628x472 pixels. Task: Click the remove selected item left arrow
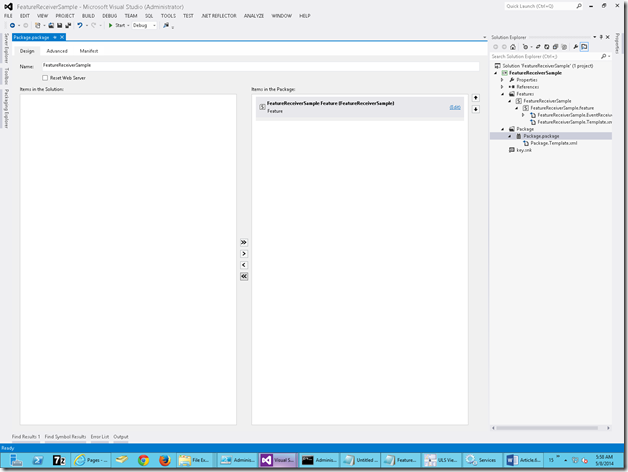[244, 265]
